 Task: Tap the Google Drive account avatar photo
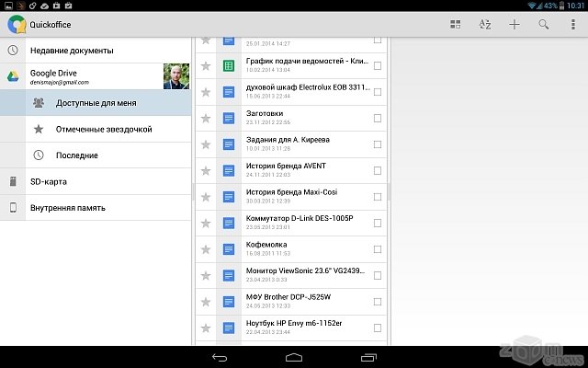(x=176, y=76)
